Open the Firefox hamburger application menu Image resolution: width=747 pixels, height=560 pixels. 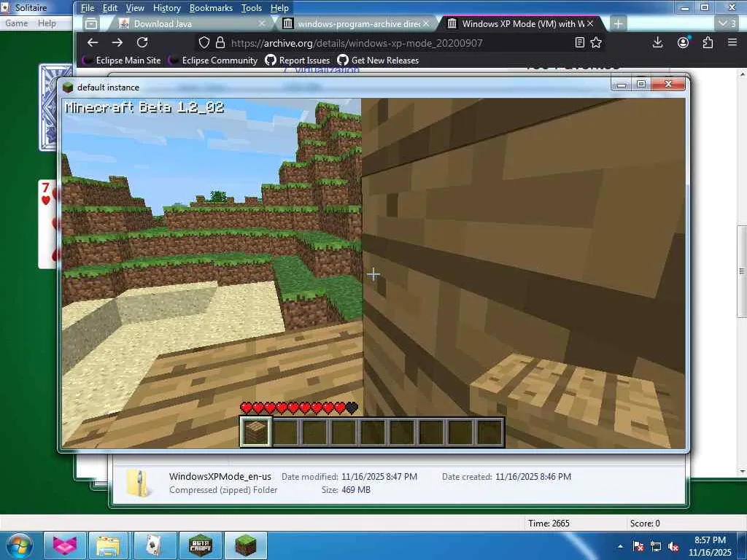[x=732, y=42]
